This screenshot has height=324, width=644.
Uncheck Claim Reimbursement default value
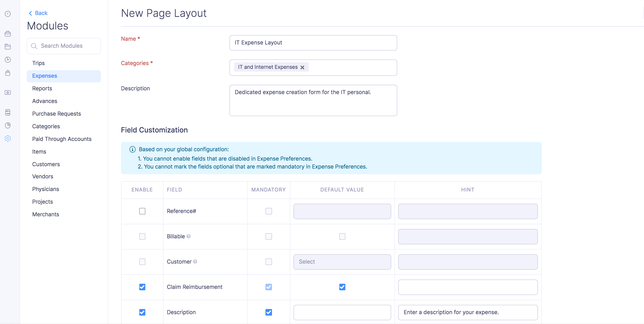[x=342, y=287]
